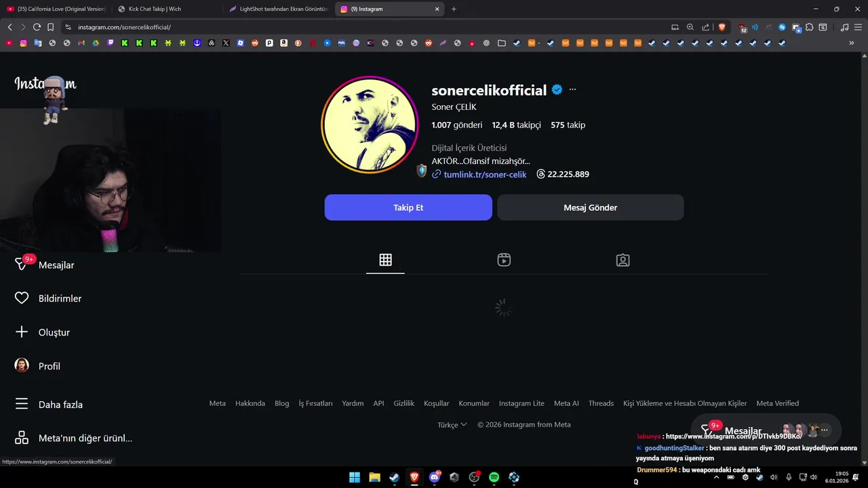The height and width of the screenshot is (488, 868).
Task: Open File Explorer from the taskbar
Action: click(374, 477)
